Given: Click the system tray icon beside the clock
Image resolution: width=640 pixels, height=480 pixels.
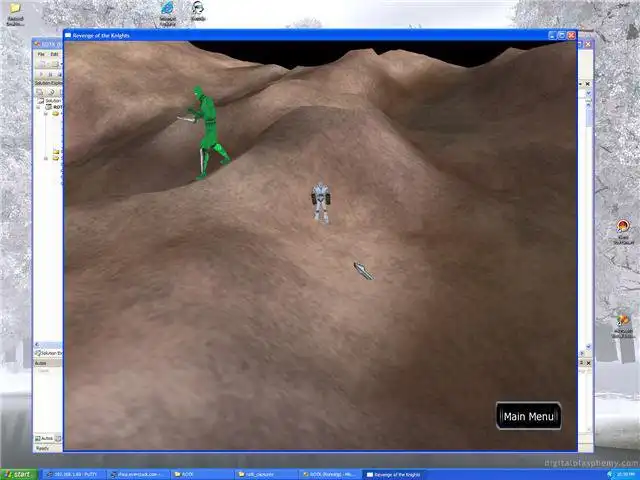Looking at the screenshot, I should click(611, 474).
